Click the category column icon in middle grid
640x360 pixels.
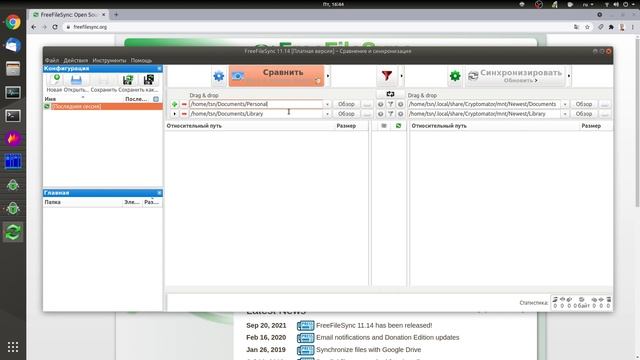[x=384, y=126]
